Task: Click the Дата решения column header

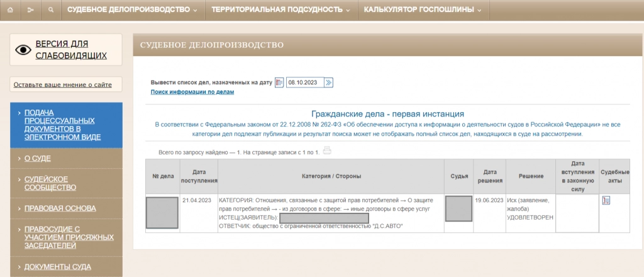Action: 489,176
